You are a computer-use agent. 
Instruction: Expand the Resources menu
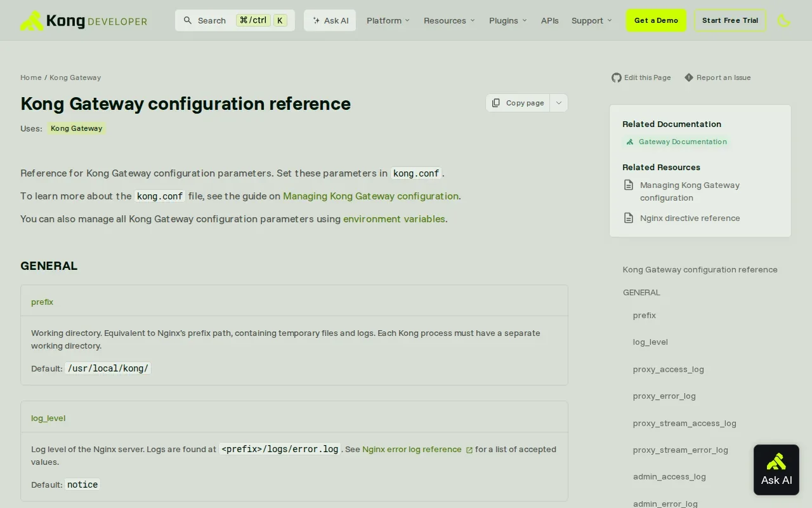coord(449,20)
